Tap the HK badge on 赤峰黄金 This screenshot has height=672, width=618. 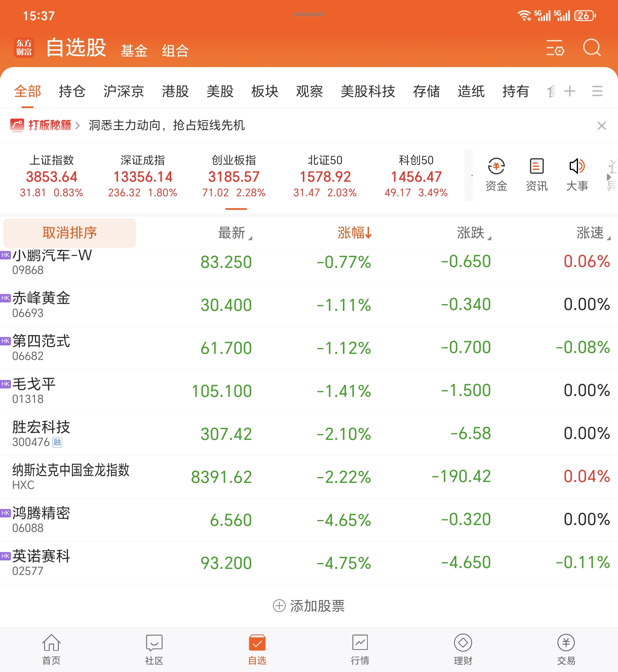[x=5, y=298]
